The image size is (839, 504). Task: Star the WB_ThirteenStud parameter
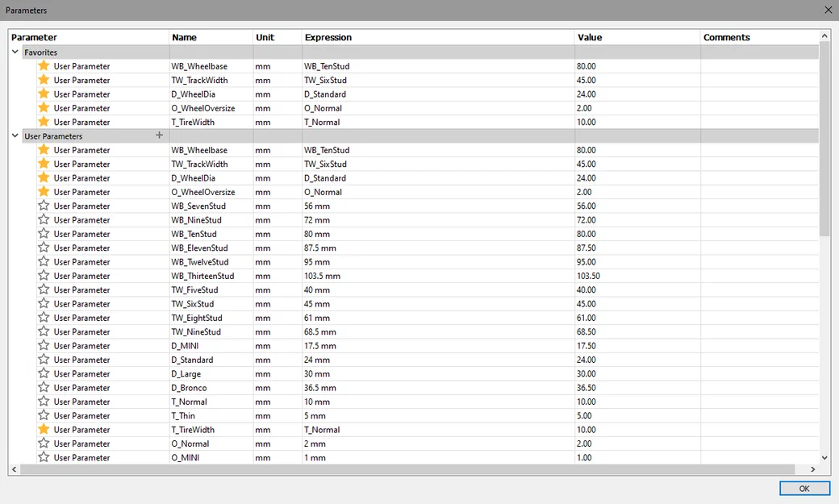44,276
